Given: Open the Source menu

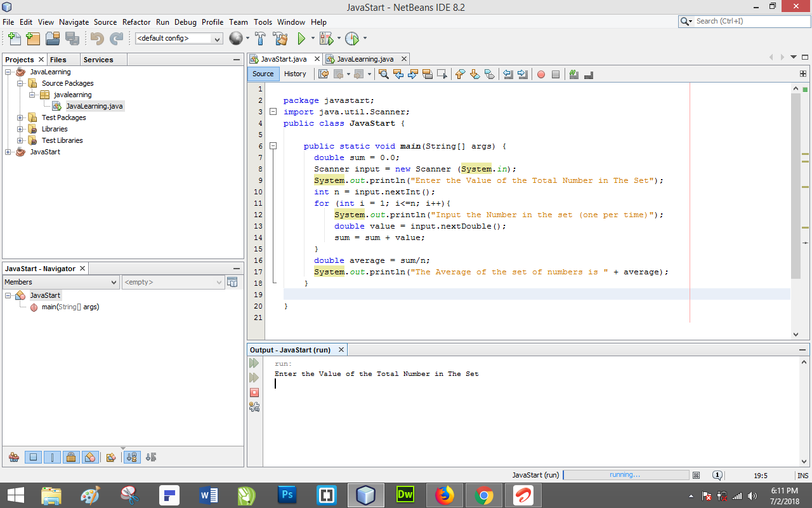Looking at the screenshot, I should pos(105,22).
